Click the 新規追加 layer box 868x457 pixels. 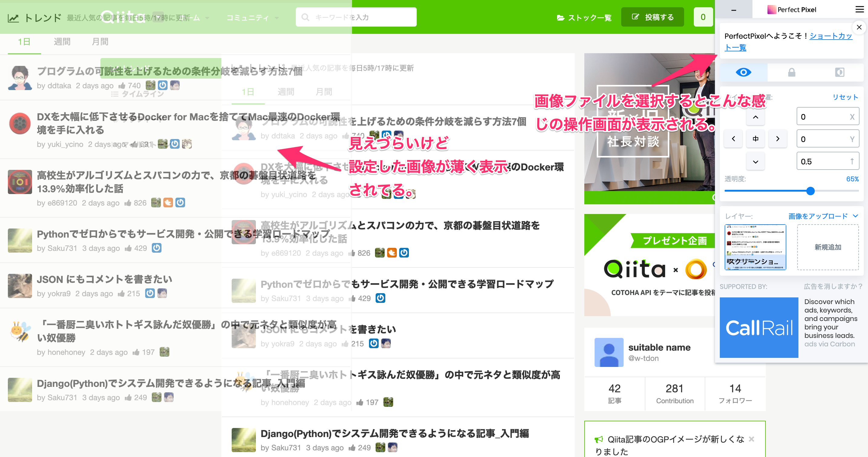tap(827, 247)
